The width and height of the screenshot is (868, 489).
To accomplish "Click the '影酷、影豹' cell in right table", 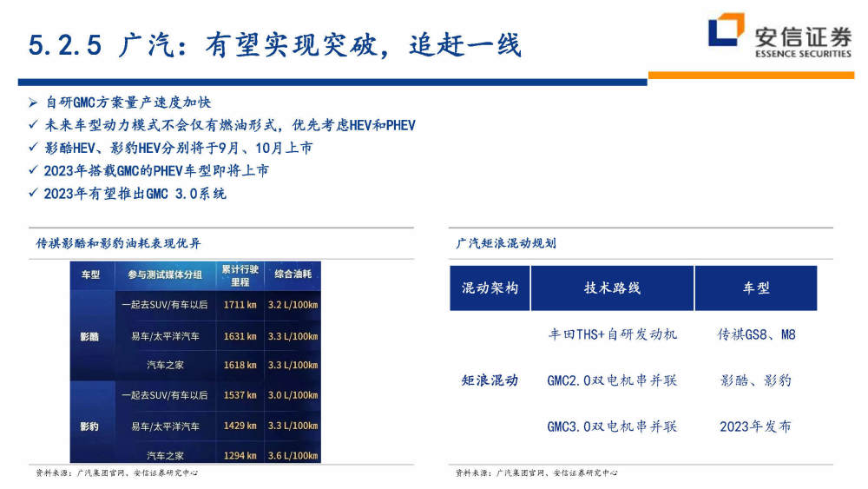I will 756,380.
